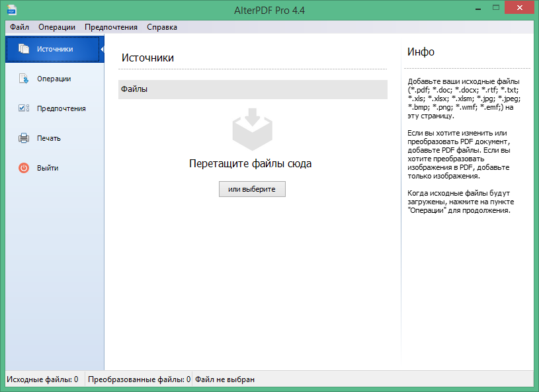Click the small arrow next to the selected Источники item
Screen dimensions: 539x392
click(x=102, y=49)
